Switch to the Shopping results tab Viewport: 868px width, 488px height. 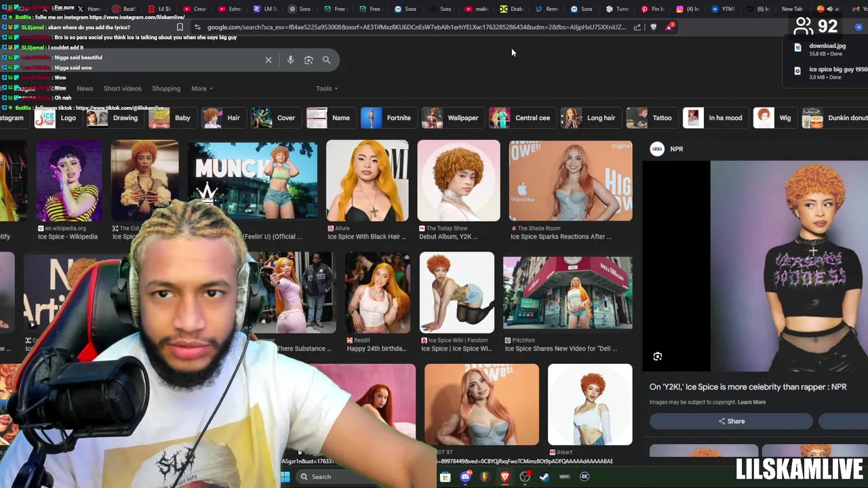point(166,89)
